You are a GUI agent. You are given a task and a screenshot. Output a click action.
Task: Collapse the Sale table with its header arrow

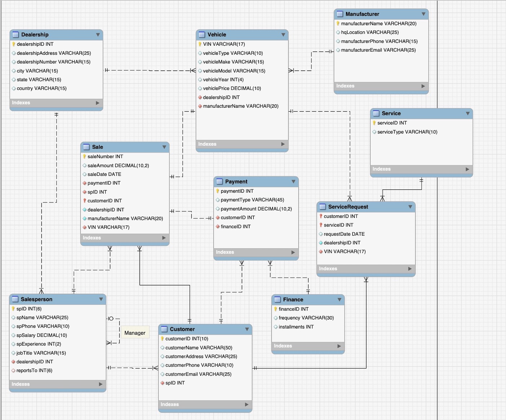[164, 147]
